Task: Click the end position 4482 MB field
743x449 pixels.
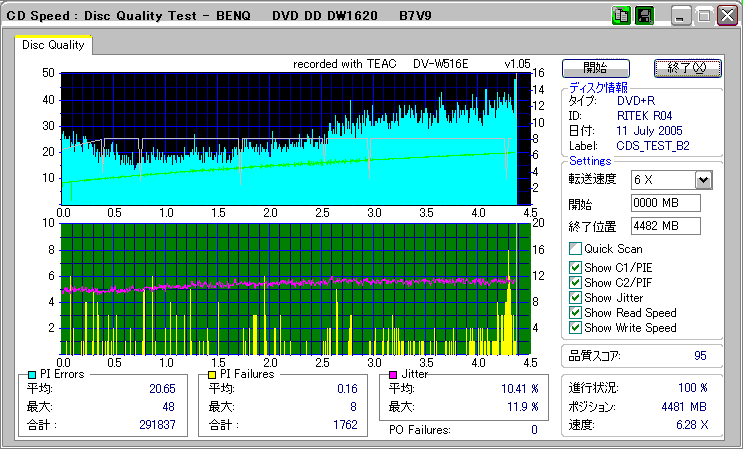Action: tap(665, 226)
